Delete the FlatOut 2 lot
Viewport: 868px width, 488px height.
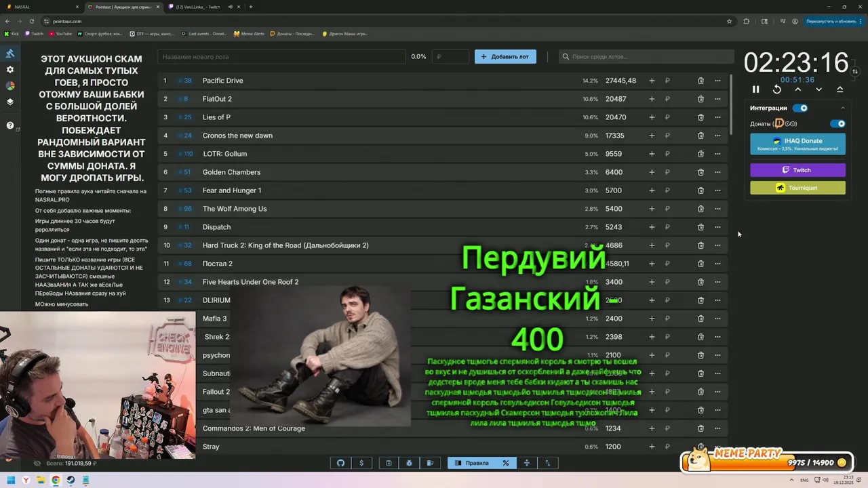(x=701, y=99)
